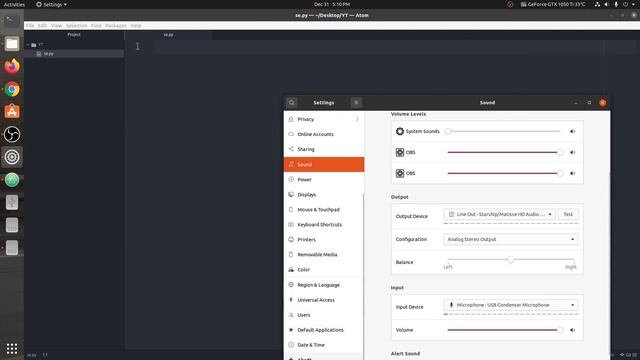This screenshot has width=640, height=360.
Task: Open Files manager from the dock
Action: tap(12, 44)
